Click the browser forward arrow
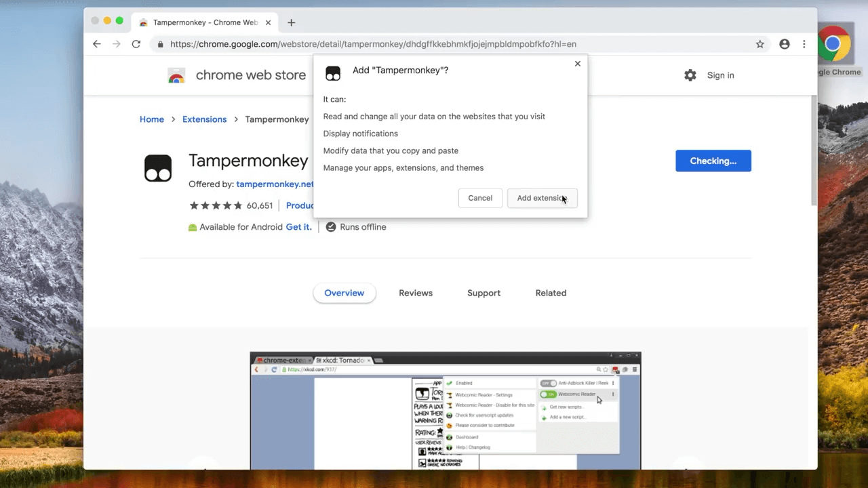Viewport: 868px width, 488px height. (x=116, y=44)
